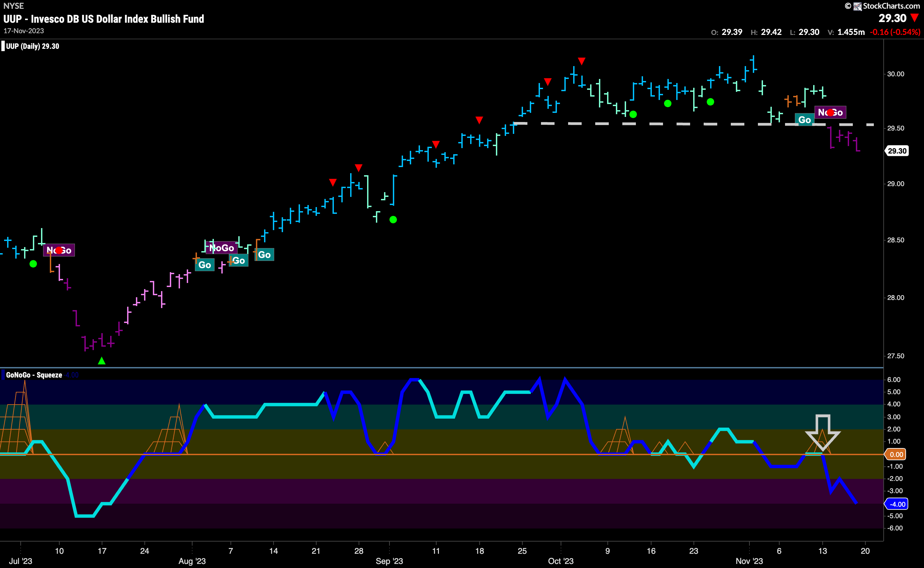Click the green up triangle at the July low
Viewport: 924px width, 568px height.
(x=101, y=361)
